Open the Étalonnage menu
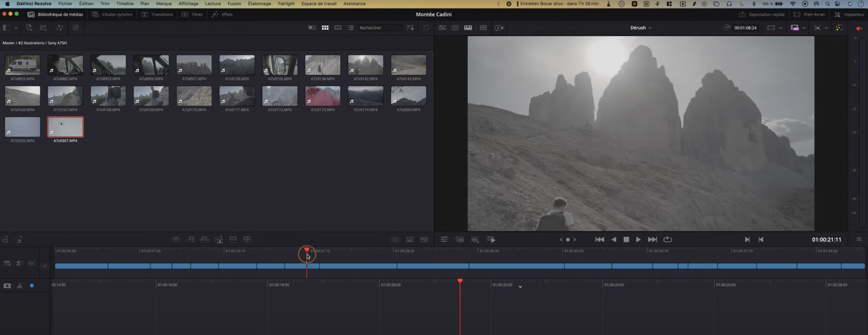 [259, 4]
